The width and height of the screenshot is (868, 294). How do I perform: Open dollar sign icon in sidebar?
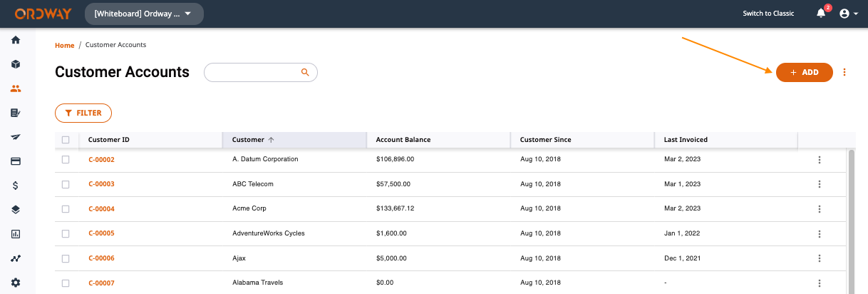16,186
